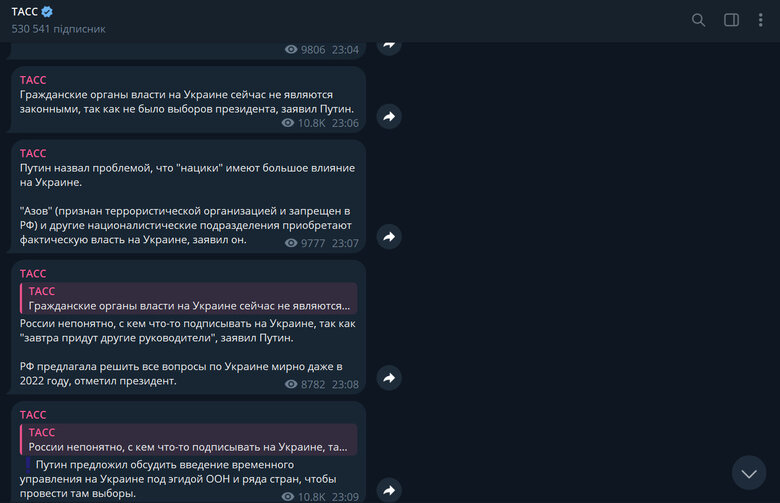
Task: Click text "Путин предложил обсудить введение временного"
Action: coord(165,465)
